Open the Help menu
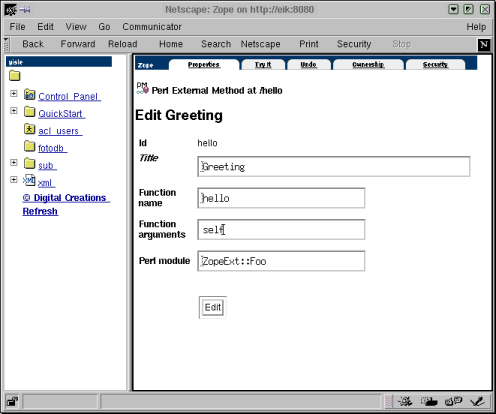The image size is (496, 414). click(476, 27)
